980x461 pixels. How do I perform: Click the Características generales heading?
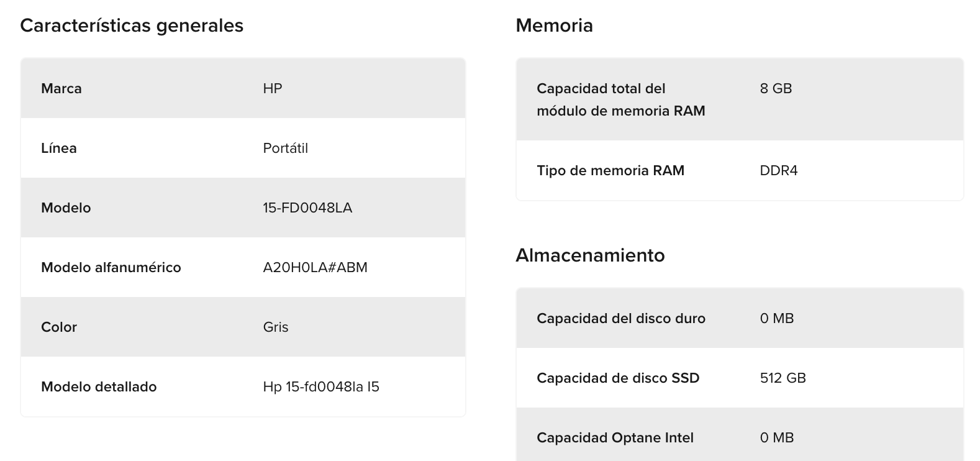point(132,25)
